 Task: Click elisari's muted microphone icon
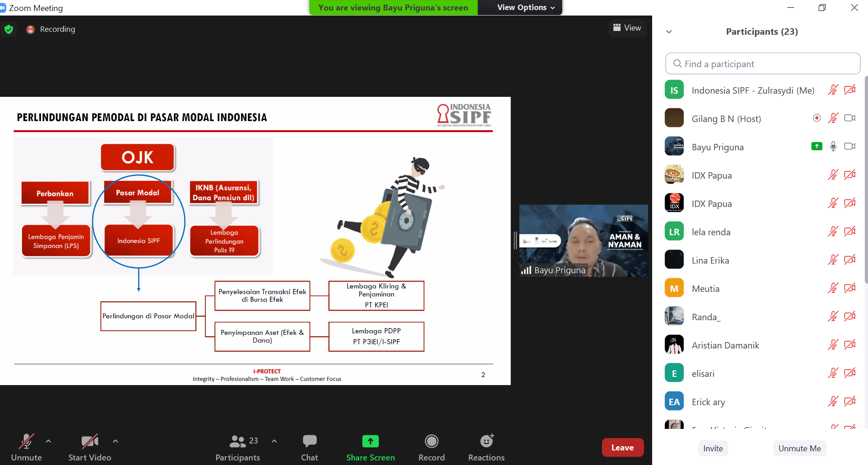click(833, 373)
